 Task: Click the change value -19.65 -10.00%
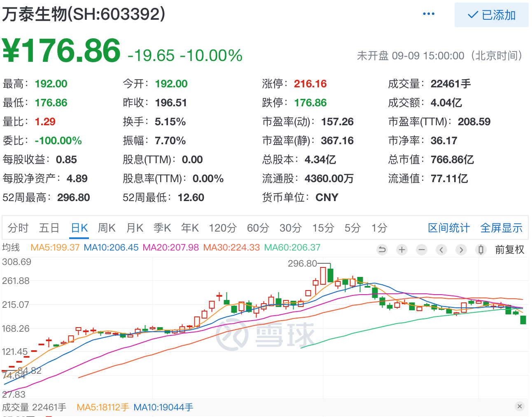(x=185, y=55)
